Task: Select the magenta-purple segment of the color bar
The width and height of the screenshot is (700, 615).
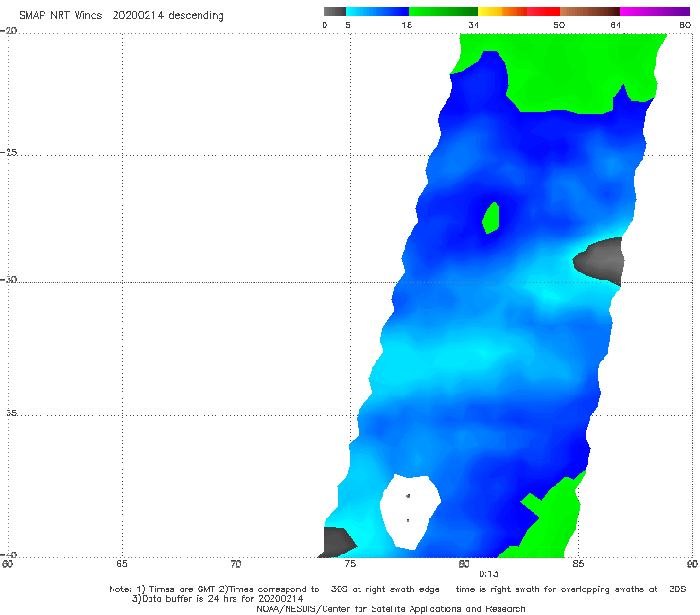Action: [655, 11]
